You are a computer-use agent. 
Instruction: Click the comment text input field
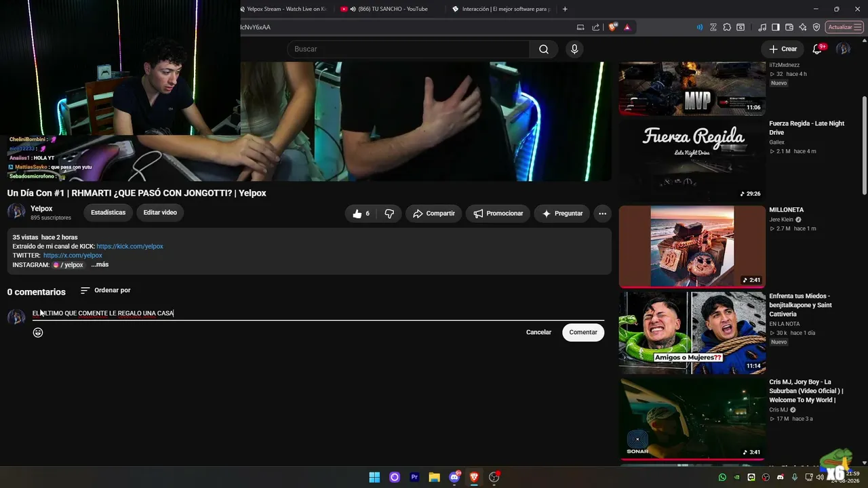pos(318,313)
